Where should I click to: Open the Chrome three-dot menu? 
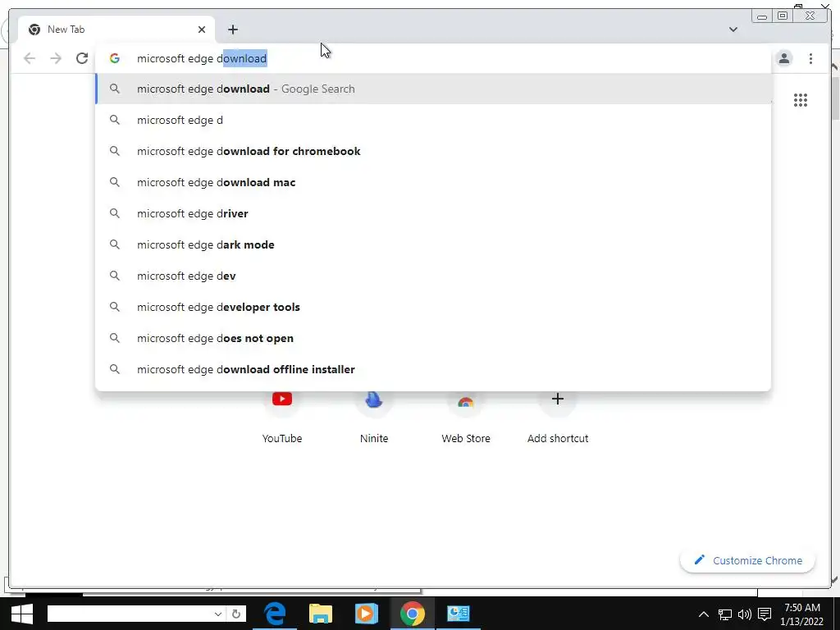[x=810, y=58]
